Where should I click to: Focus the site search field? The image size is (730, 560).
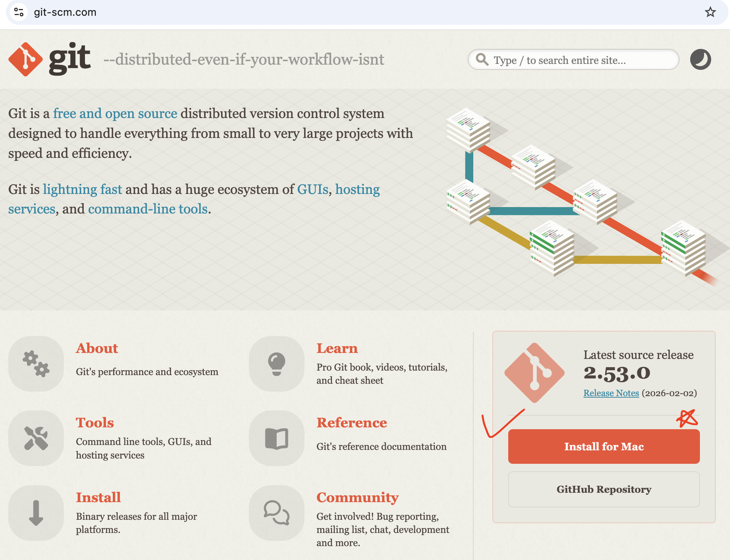click(579, 60)
